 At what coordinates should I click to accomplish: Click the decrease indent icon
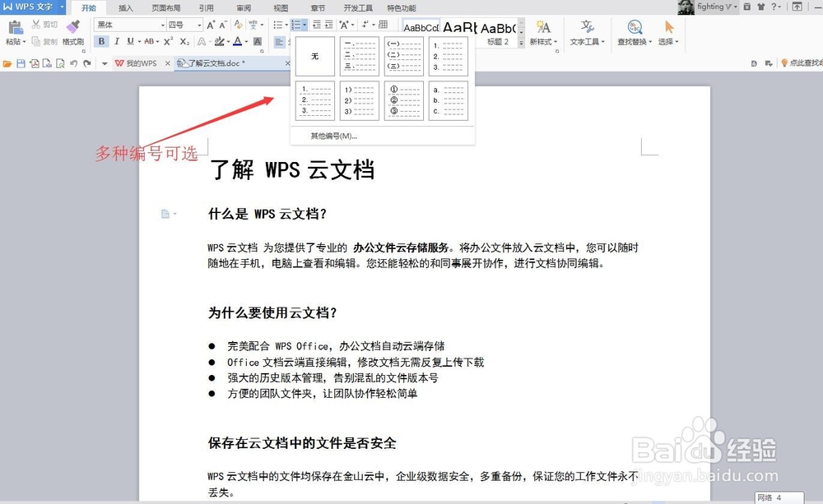click(x=317, y=25)
